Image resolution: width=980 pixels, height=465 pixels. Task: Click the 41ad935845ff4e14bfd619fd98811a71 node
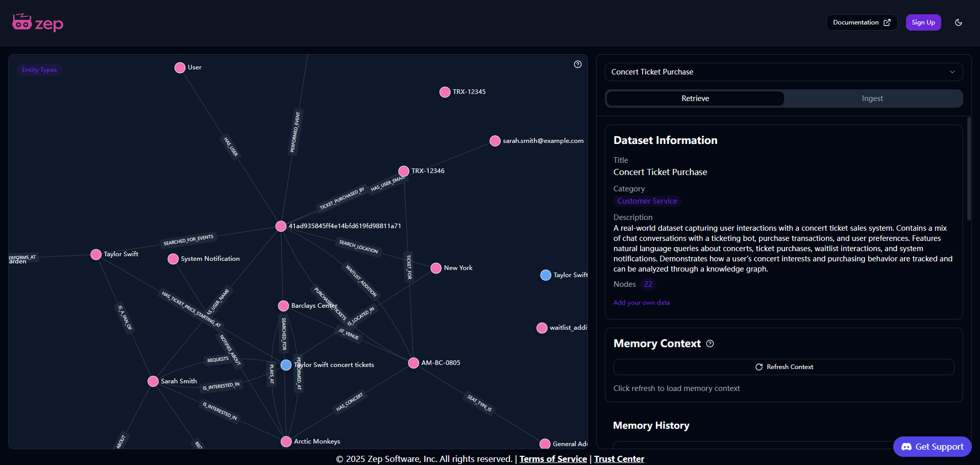(281, 226)
